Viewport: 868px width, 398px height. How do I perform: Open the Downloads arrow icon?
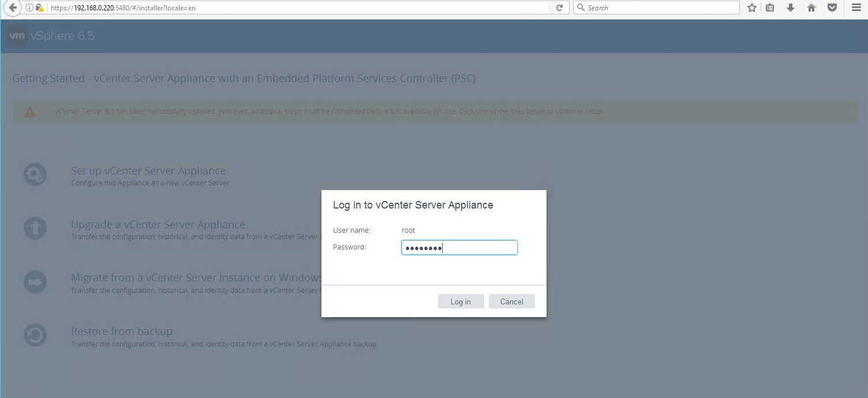[791, 8]
